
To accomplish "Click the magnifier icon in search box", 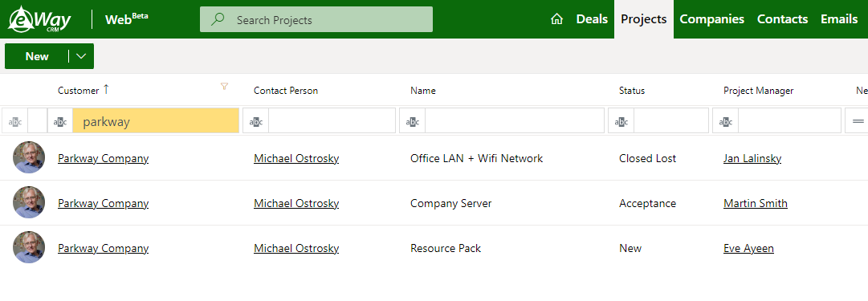I will (218, 19).
